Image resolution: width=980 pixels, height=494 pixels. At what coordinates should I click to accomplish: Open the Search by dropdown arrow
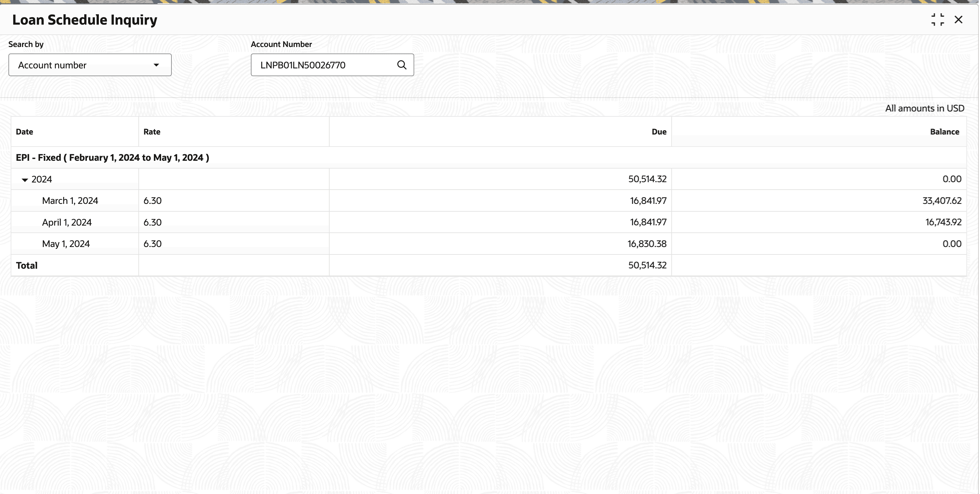[156, 65]
